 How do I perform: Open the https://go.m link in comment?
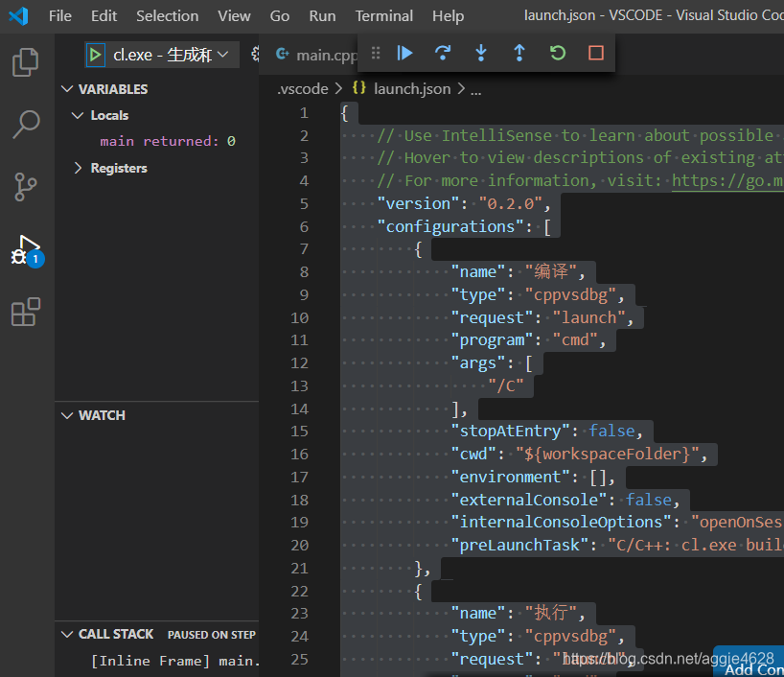point(727,180)
